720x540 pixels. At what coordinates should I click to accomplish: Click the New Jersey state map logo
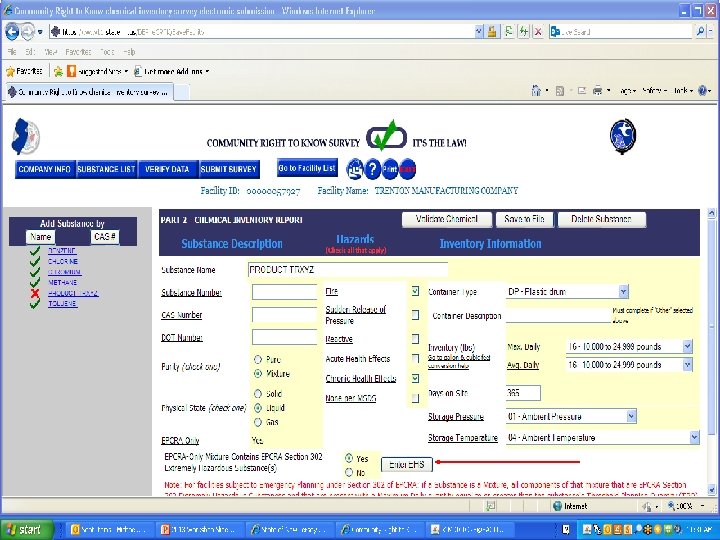pos(25,136)
